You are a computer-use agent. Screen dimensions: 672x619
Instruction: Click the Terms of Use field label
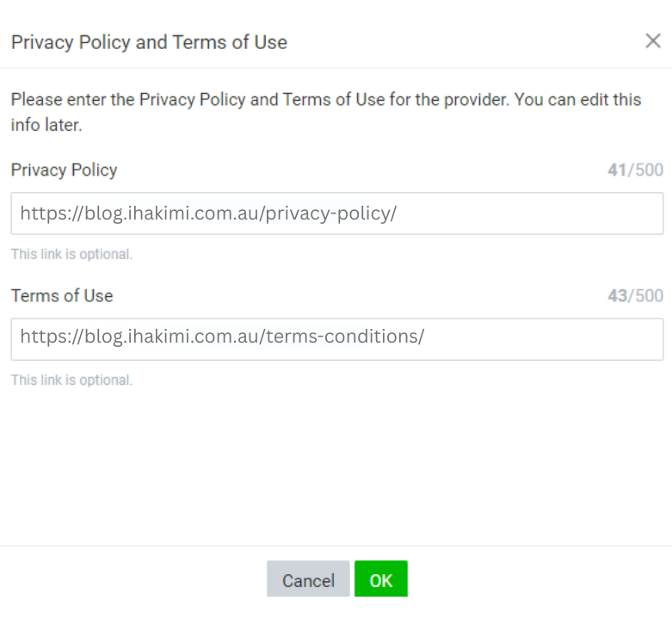(62, 295)
